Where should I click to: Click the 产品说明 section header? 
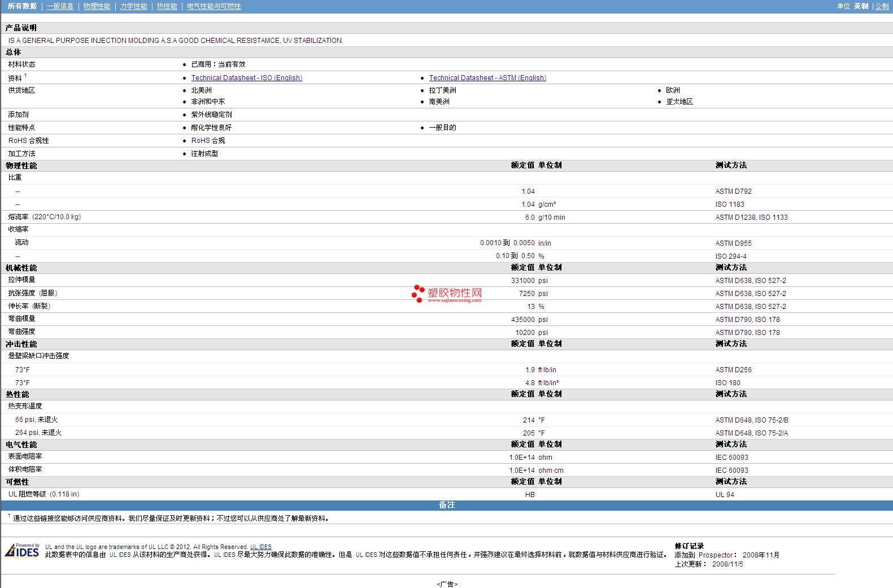tap(21, 28)
